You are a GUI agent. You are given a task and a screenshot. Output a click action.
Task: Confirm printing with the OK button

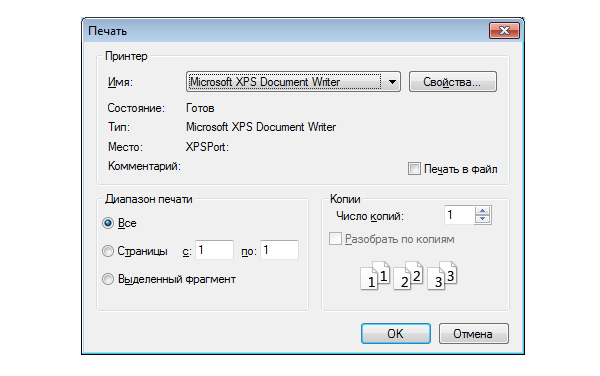396,334
